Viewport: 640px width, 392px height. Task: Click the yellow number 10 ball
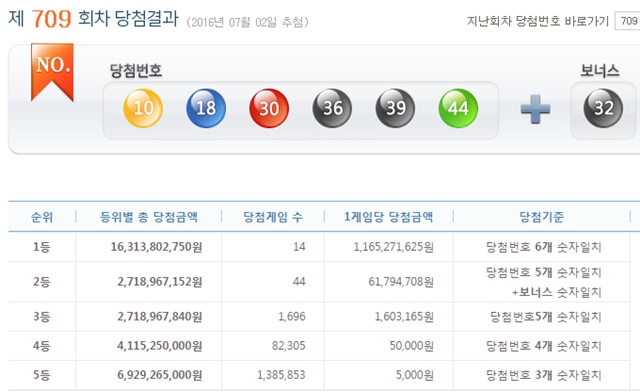pos(143,108)
